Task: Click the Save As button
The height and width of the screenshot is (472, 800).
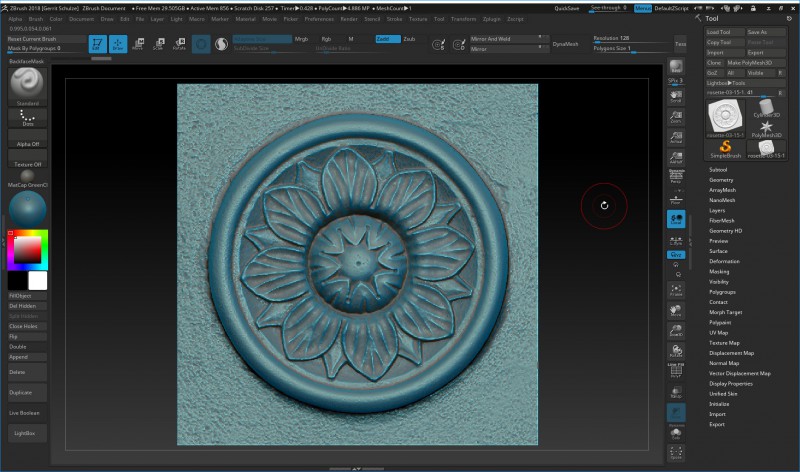Action: [766, 32]
